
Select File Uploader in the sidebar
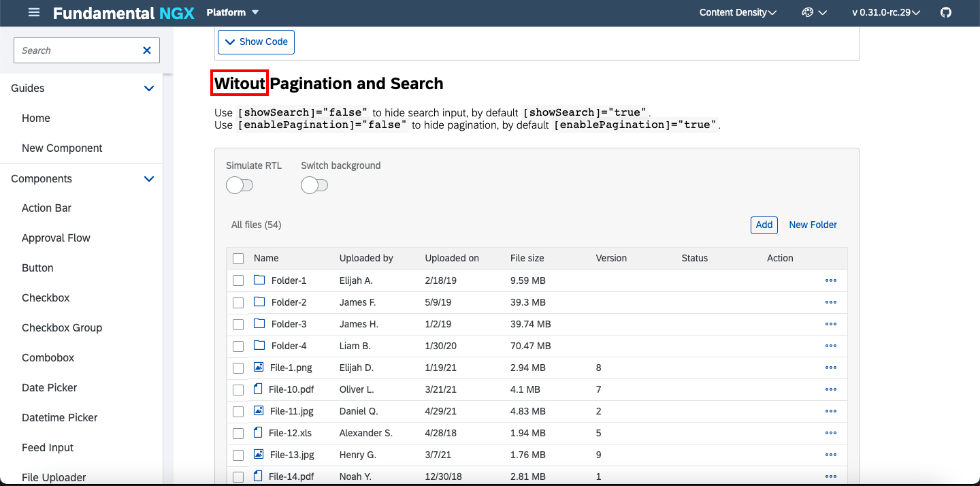click(x=54, y=476)
